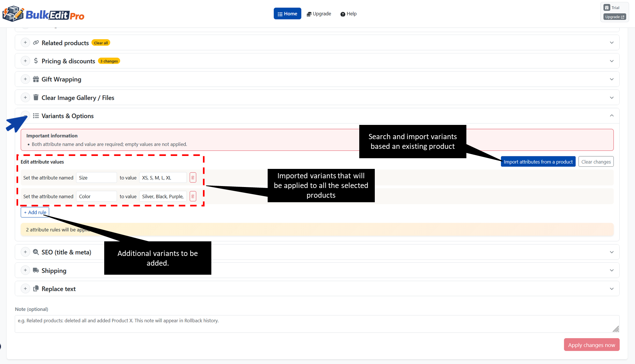Delete the Color attribute rule via trash icon
Viewport: 635px width, 364px height.
193,196
